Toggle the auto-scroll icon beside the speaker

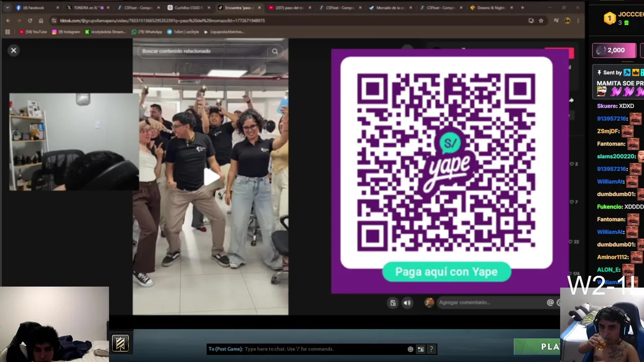point(393,303)
